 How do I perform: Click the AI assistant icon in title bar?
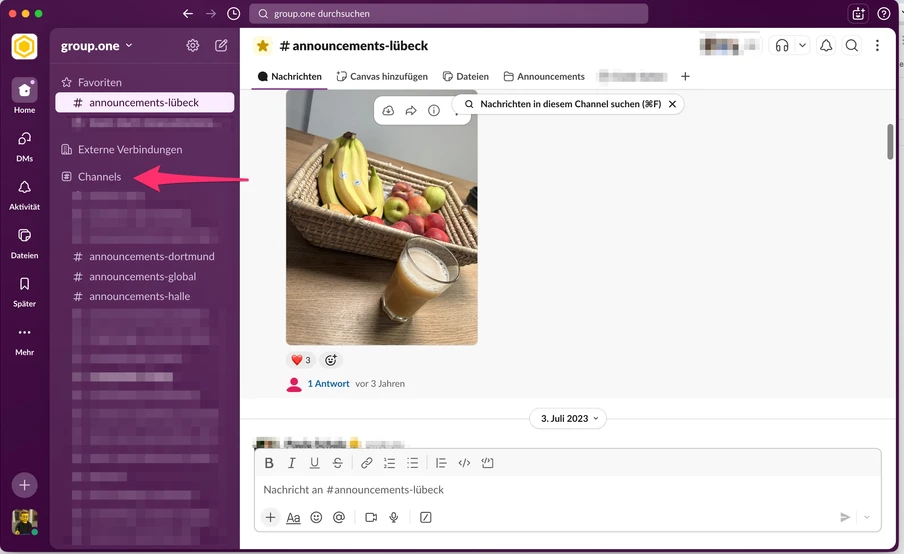(858, 14)
